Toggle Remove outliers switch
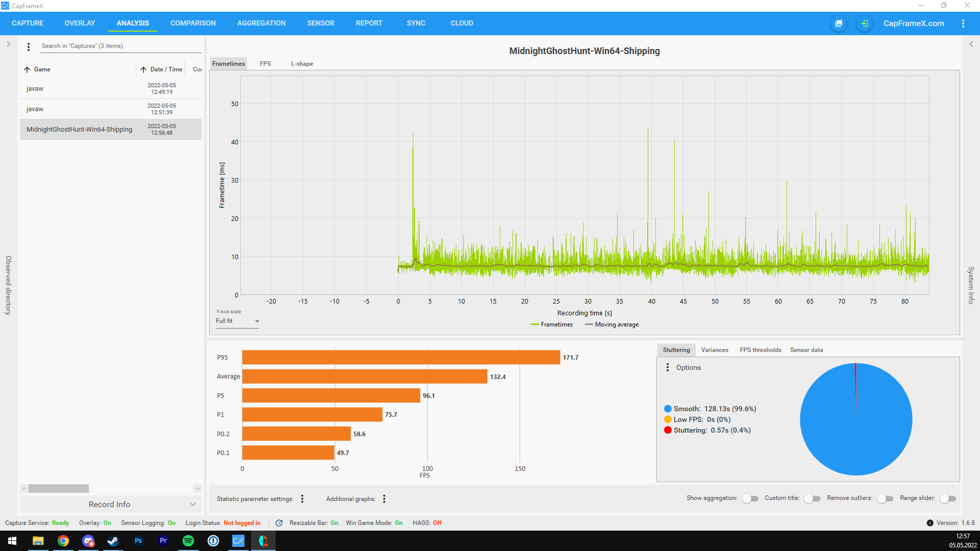This screenshot has height=551, width=980. click(x=885, y=498)
